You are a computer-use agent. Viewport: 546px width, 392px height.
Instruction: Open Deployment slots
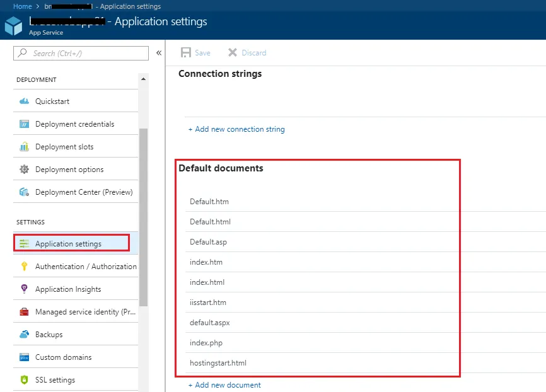point(76,147)
